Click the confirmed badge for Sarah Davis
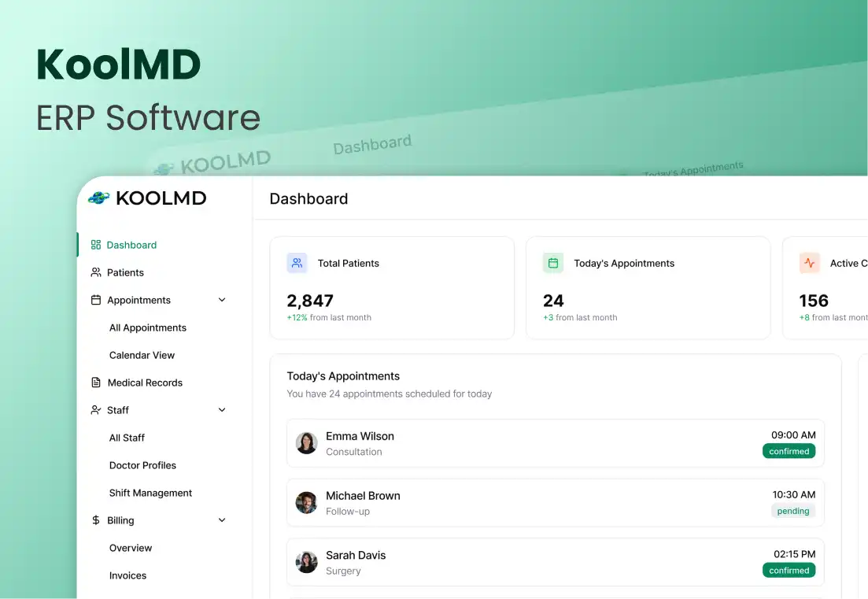 tap(789, 570)
